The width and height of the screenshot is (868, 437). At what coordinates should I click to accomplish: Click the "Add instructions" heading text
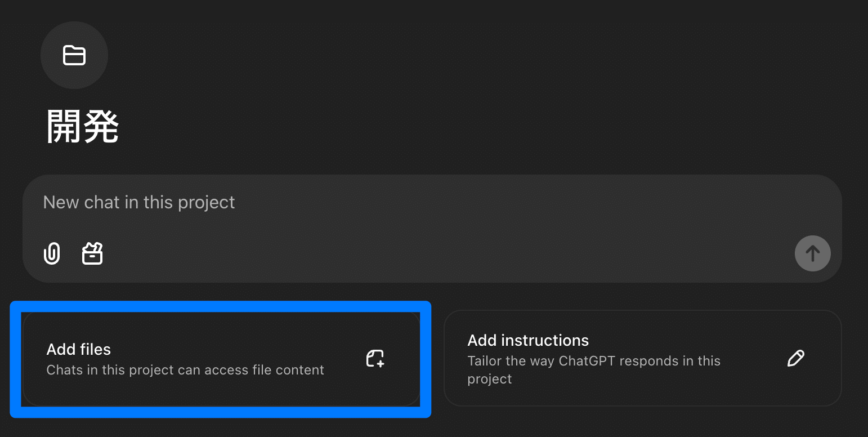point(528,340)
